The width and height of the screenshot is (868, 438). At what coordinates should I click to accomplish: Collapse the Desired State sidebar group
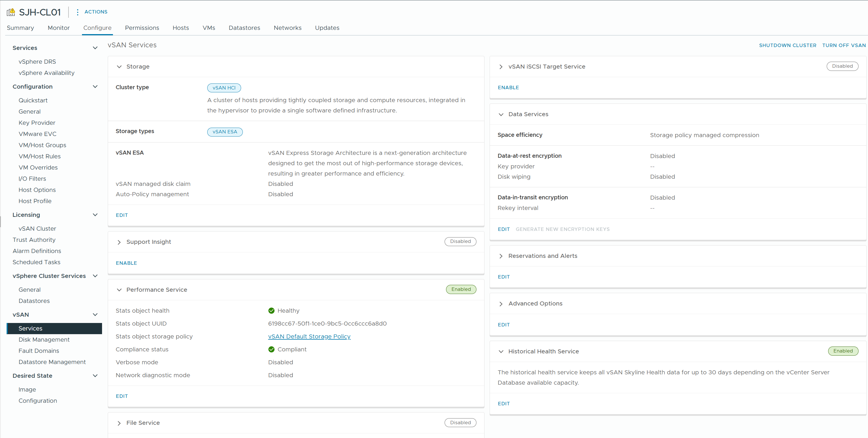95,376
